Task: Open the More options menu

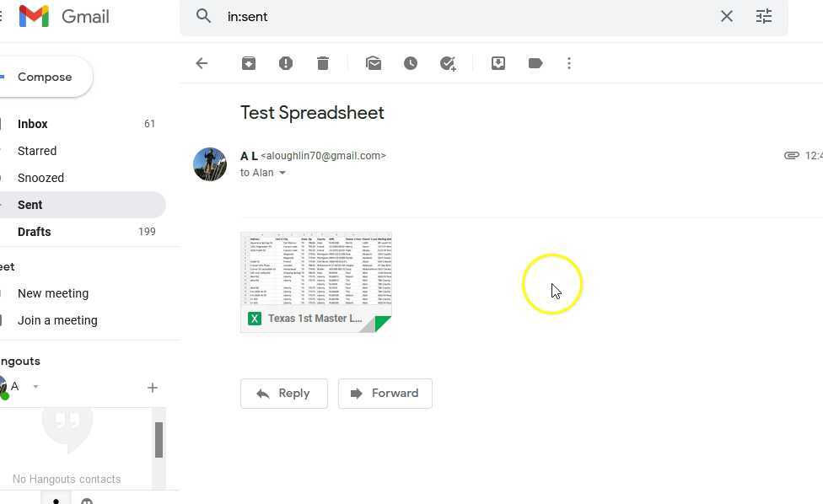Action: [569, 63]
